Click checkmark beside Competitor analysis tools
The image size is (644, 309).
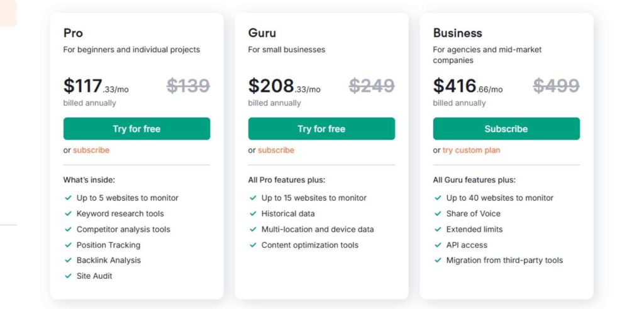[68, 229]
